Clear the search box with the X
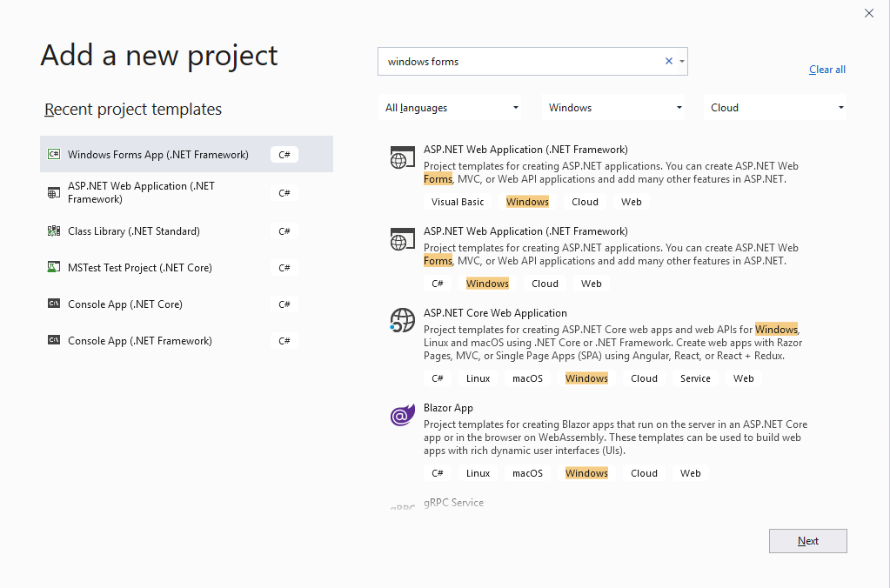The width and height of the screenshot is (890, 588). point(667,61)
